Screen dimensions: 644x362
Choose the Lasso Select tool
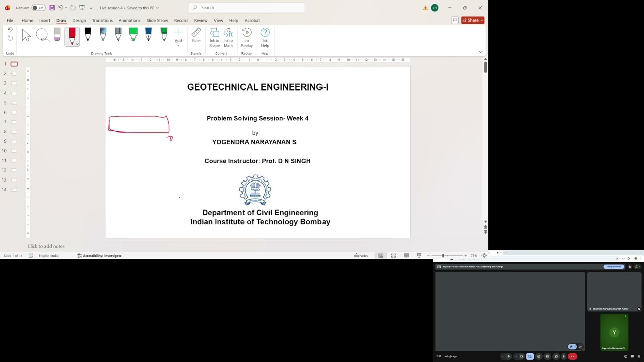42,35
